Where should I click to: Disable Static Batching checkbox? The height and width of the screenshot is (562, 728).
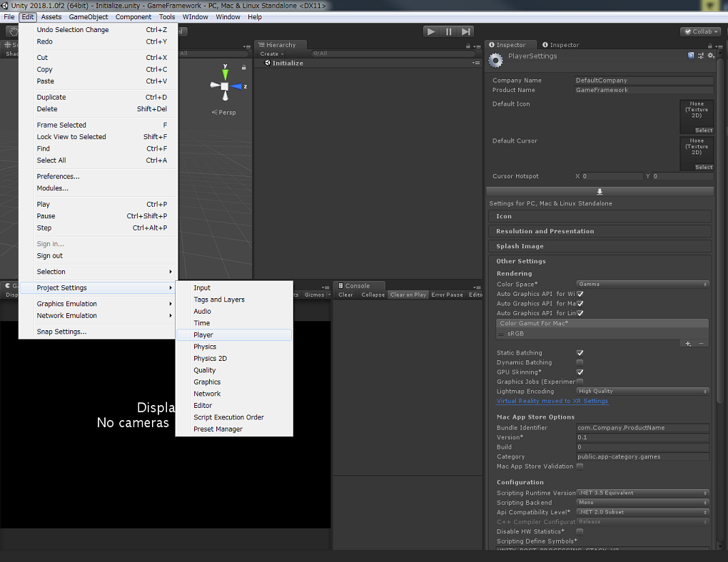tap(580, 353)
